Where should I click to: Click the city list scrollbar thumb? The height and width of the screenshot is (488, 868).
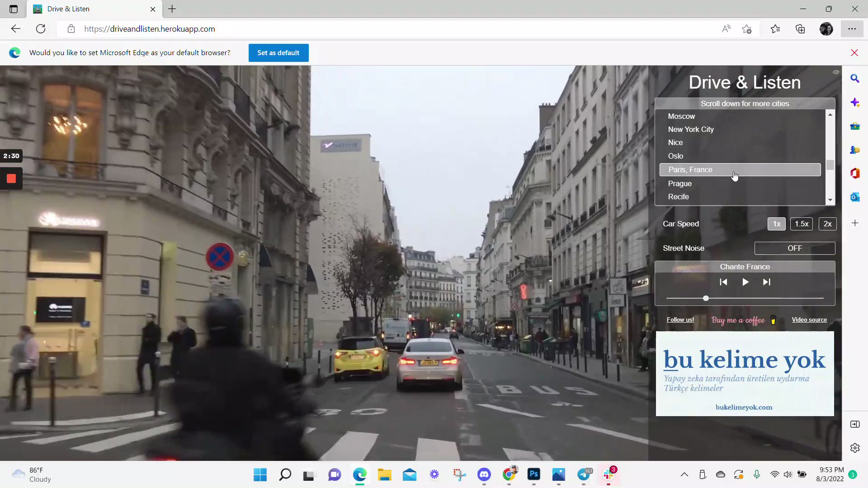pyautogui.click(x=830, y=165)
